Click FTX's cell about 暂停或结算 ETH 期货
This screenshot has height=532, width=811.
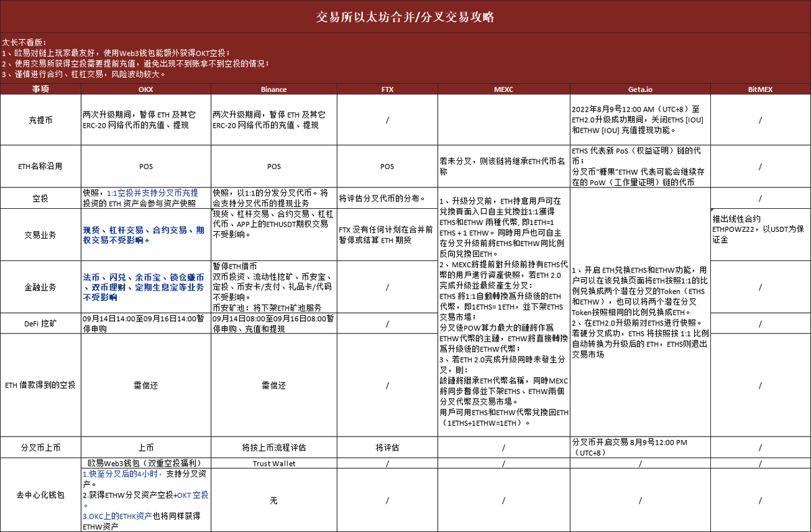click(x=387, y=235)
